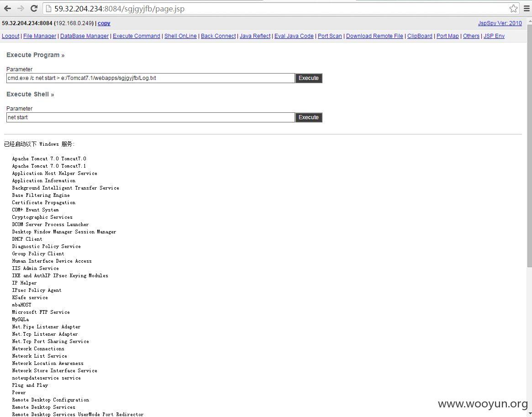Click Execute button beside net start
The height and width of the screenshot is (417, 532).
click(x=309, y=117)
